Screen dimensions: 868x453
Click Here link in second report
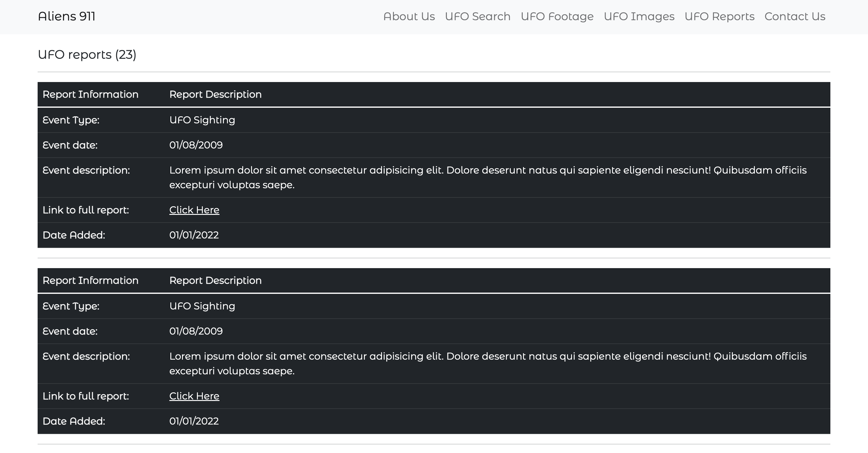194,396
